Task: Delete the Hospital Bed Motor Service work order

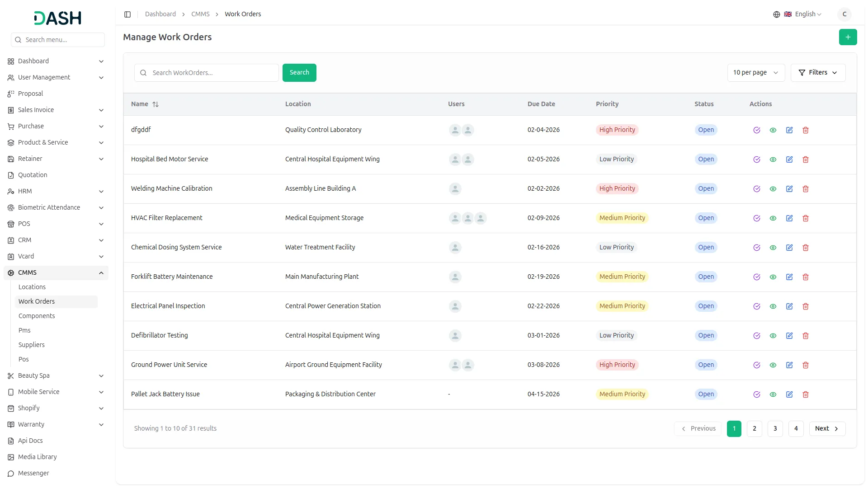Action: (x=805, y=160)
